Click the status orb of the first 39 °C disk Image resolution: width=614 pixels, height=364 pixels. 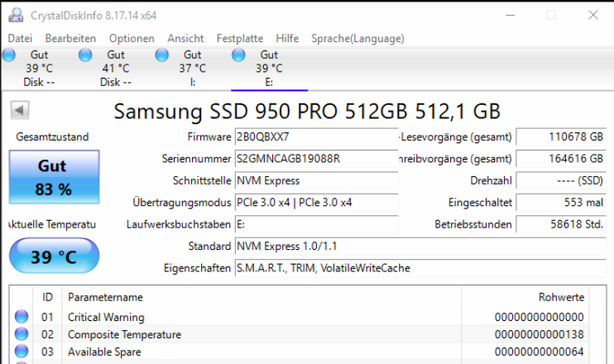[8, 55]
